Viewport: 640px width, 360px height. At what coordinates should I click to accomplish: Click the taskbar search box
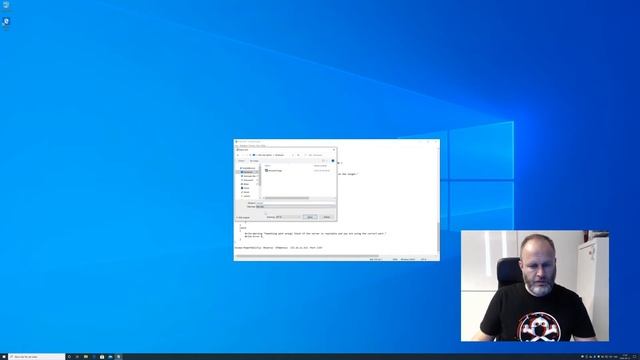(37, 357)
